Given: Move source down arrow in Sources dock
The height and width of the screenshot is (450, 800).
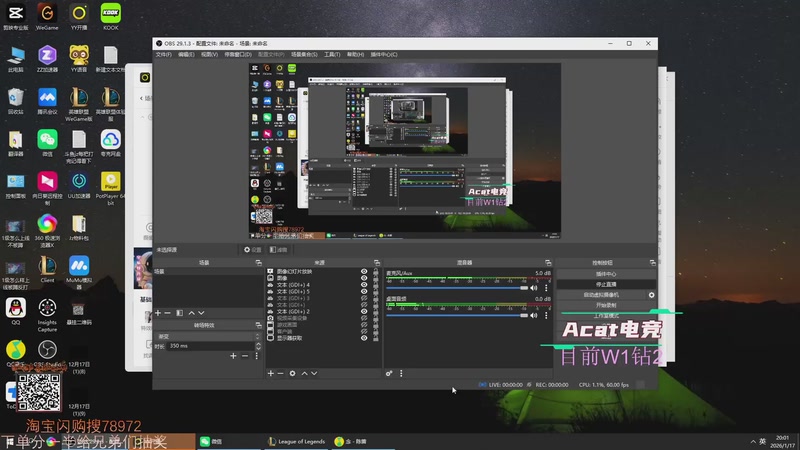Looking at the screenshot, I should [314, 373].
